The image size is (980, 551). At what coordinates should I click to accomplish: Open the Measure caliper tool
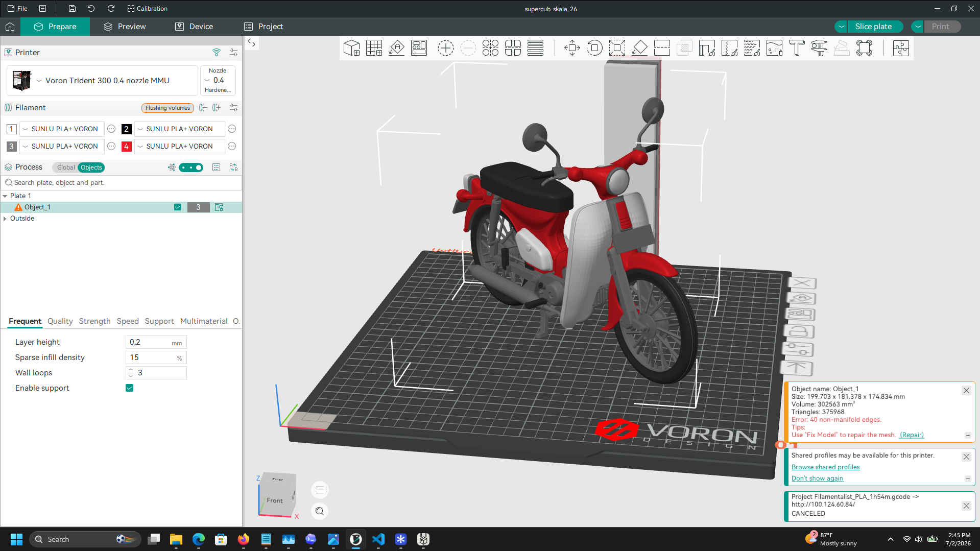click(819, 48)
